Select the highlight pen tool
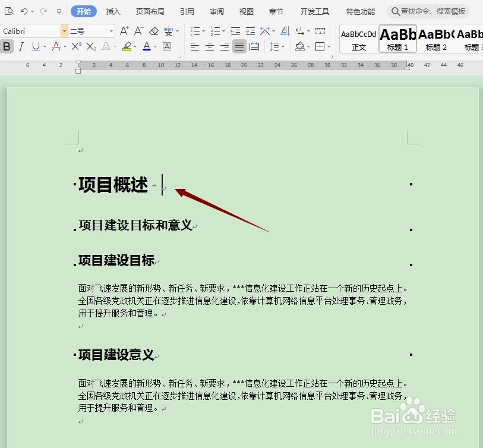 pos(128,46)
